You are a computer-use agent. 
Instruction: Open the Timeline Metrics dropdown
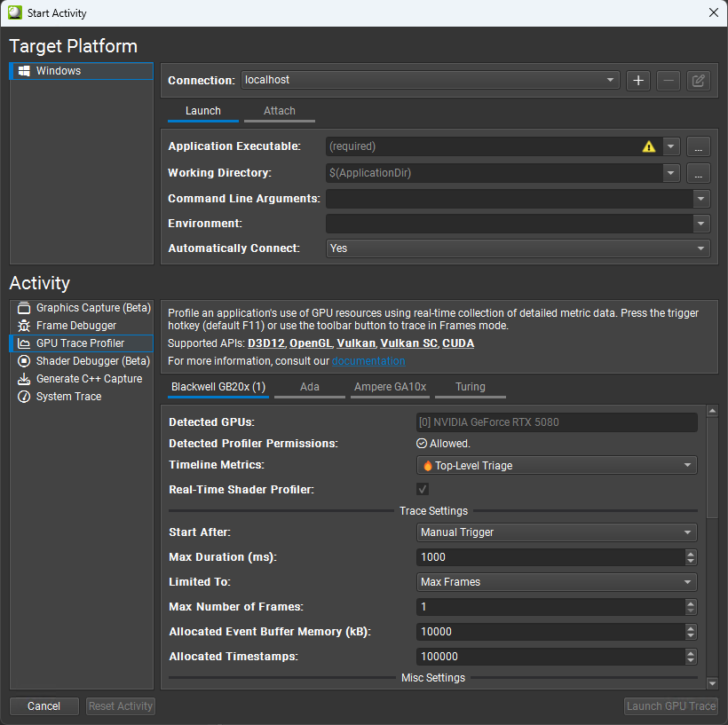557,465
